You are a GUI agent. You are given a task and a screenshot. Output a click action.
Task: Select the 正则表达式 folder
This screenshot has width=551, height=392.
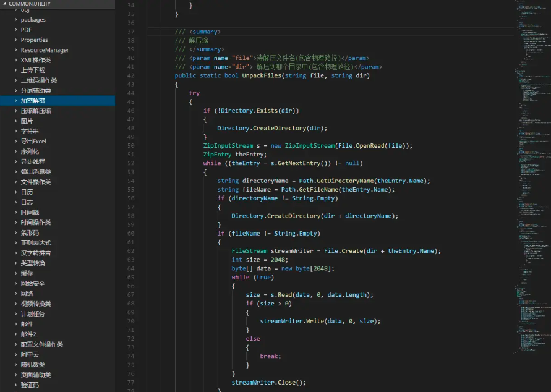[36, 243]
